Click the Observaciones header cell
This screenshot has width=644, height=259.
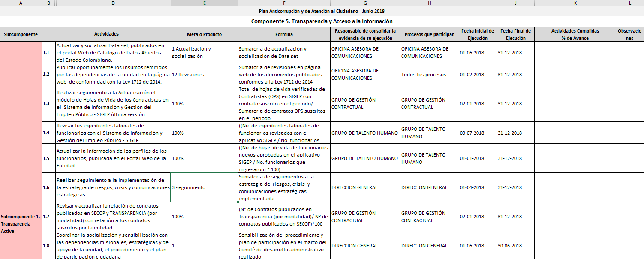tap(629, 34)
